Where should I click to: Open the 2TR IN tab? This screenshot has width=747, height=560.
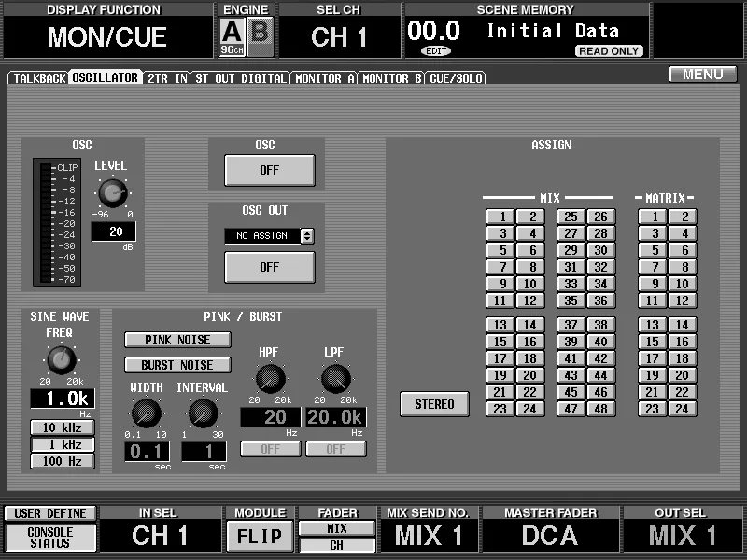[x=167, y=78]
